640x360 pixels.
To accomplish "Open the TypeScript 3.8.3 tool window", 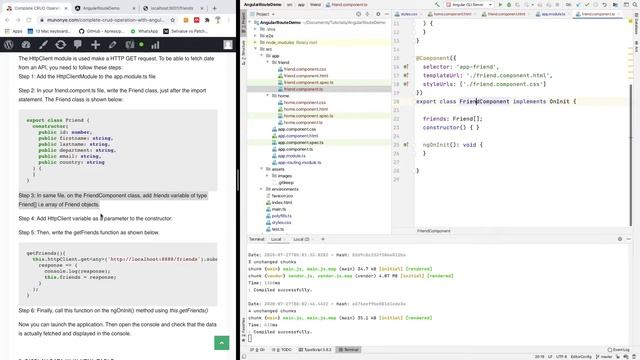I will point(315,350).
